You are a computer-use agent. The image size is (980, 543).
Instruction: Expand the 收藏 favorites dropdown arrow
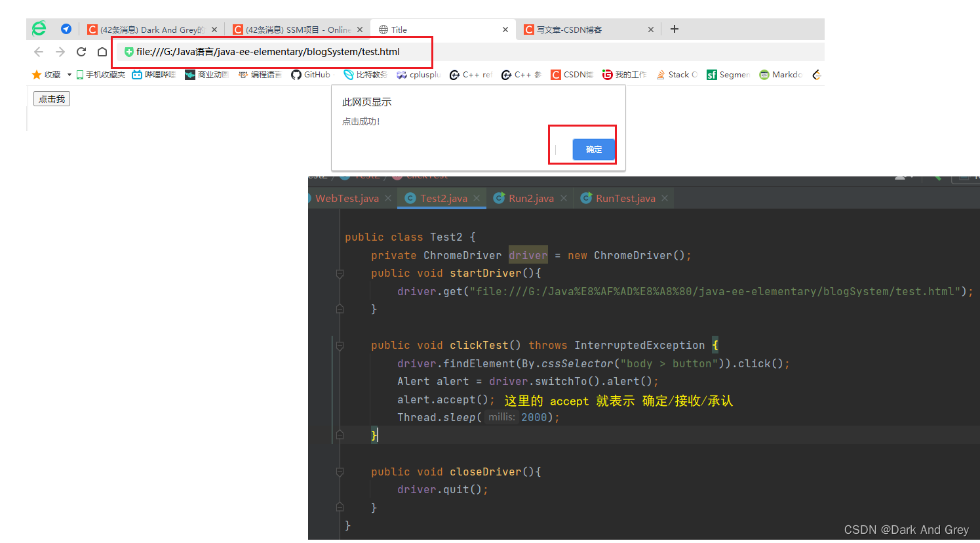[x=69, y=75]
